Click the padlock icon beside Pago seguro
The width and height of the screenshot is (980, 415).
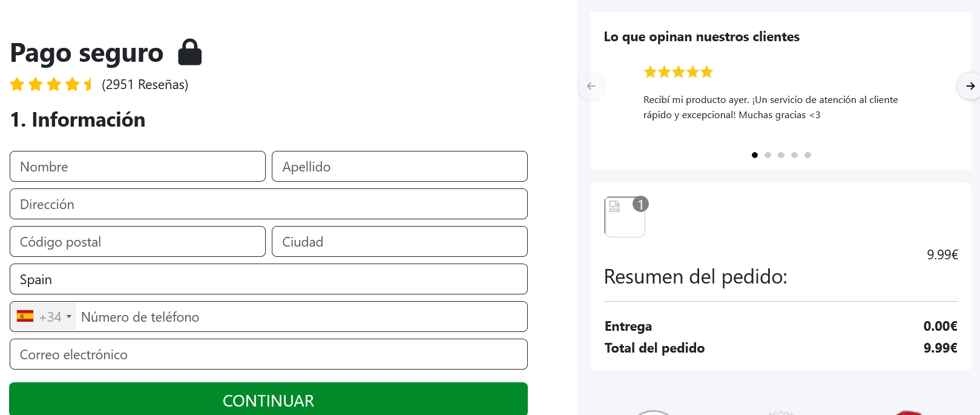pos(189,53)
